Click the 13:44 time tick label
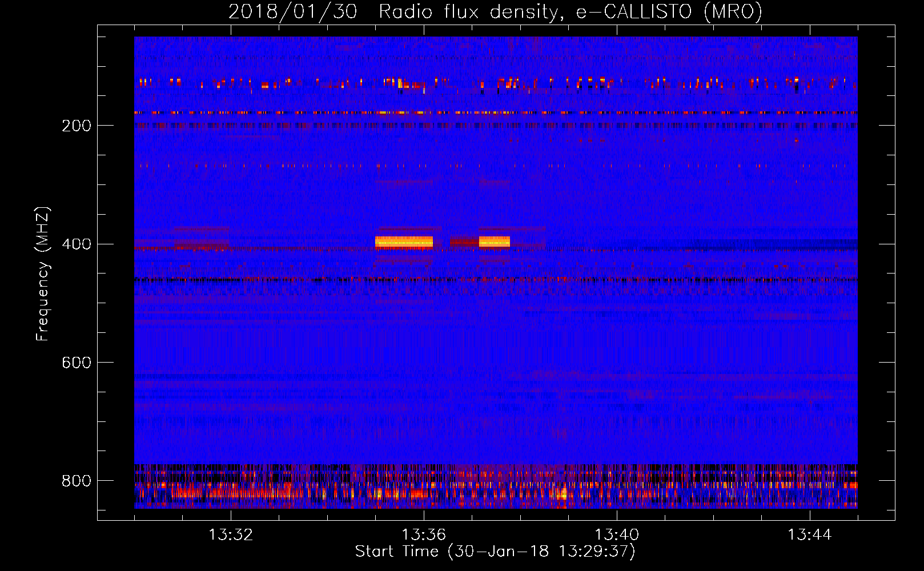The width and height of the screenshot is (924, 571). [809, 535]
